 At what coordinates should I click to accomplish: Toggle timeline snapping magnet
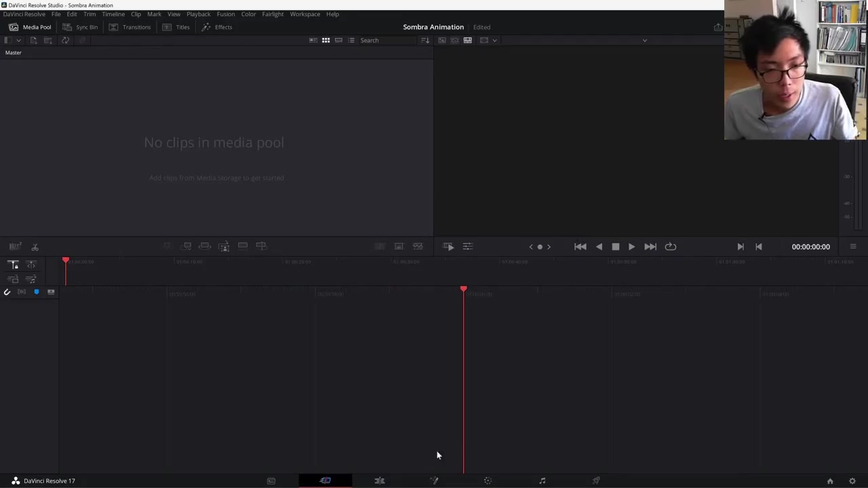(7, 292)
